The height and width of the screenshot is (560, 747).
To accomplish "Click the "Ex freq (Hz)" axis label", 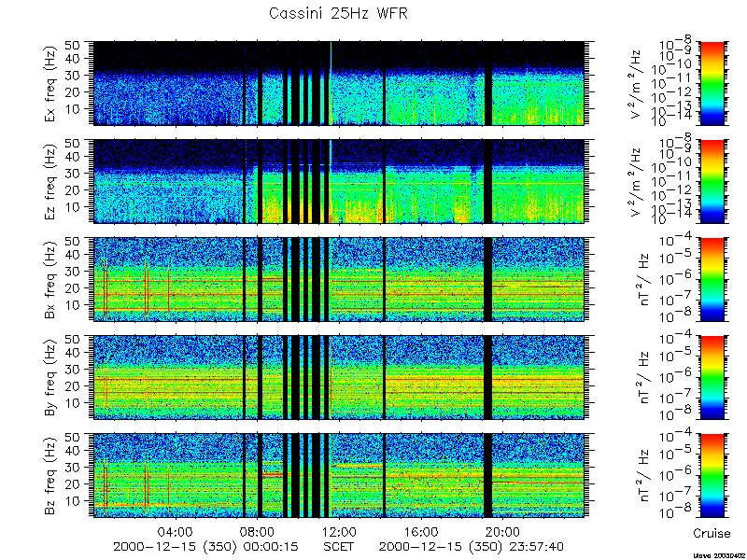I will point(50,83).
